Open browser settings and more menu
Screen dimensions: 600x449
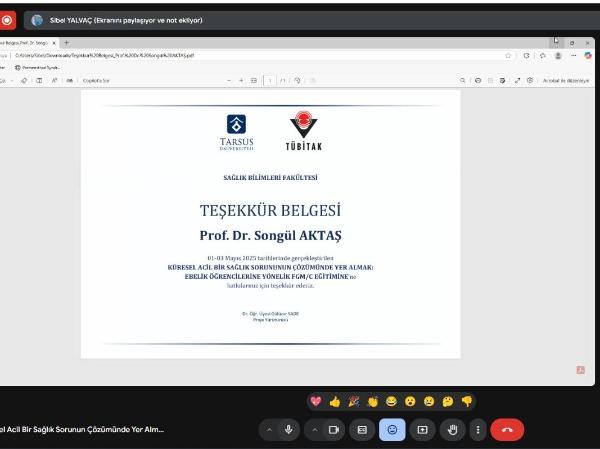point(573,56)
